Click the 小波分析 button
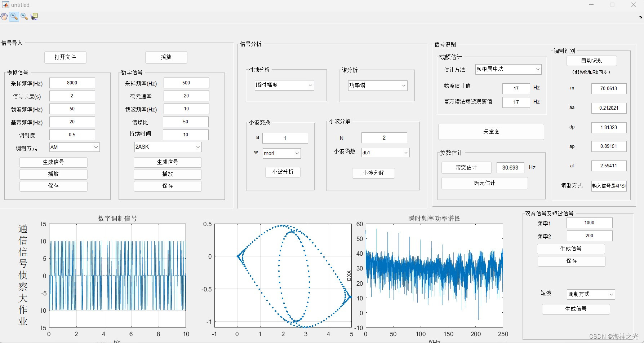644x343 pixels. [283, 172]
